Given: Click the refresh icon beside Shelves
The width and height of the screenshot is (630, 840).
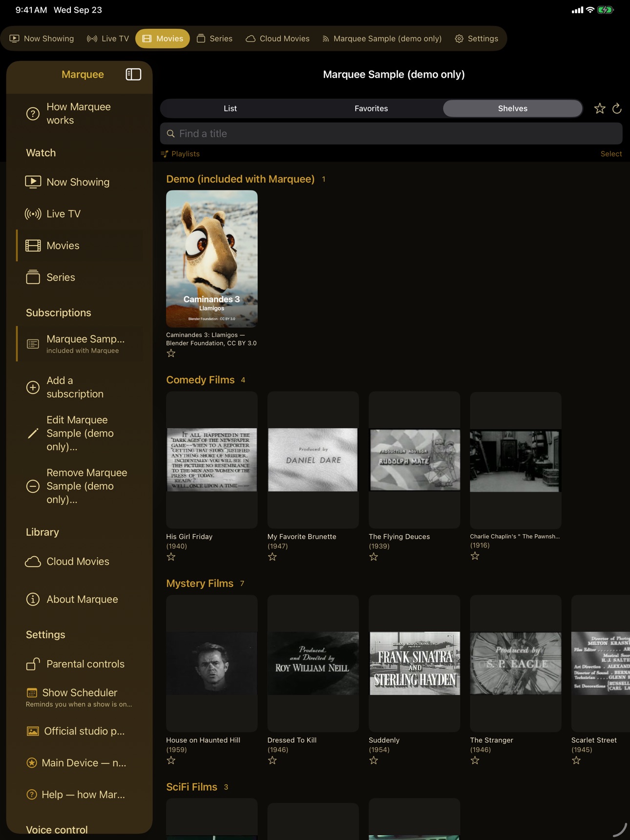Looking at the screenshot, I should coord(617,108).
